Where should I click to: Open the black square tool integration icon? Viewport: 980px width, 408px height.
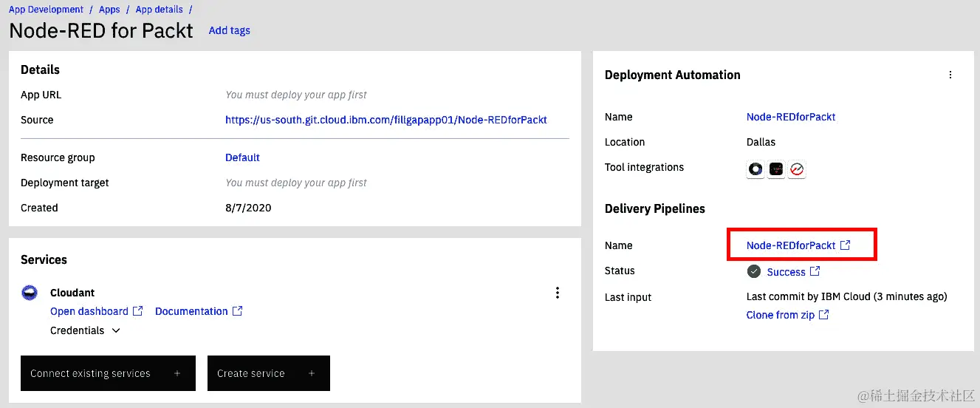tap(776, 169)
